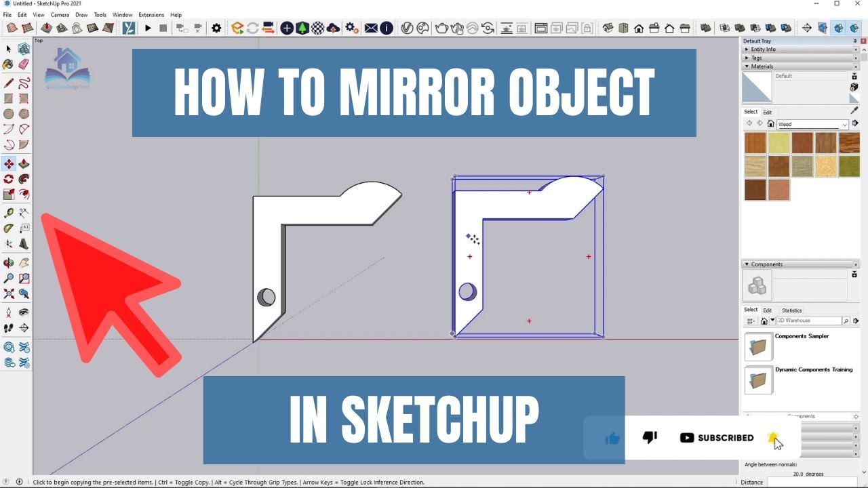Select the Scale tool
The image size is (868, 488).
(9, 195)
